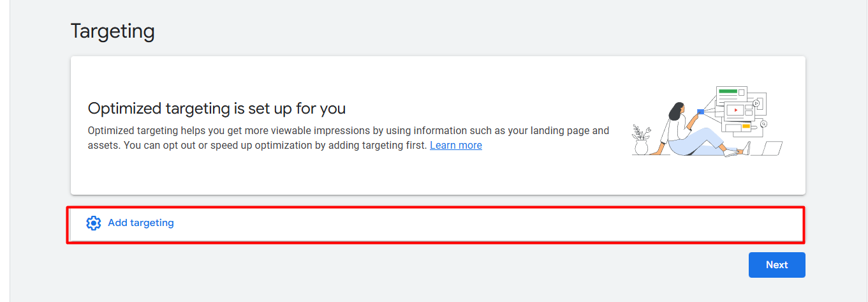Open the Learn more link

pos(455,145)
